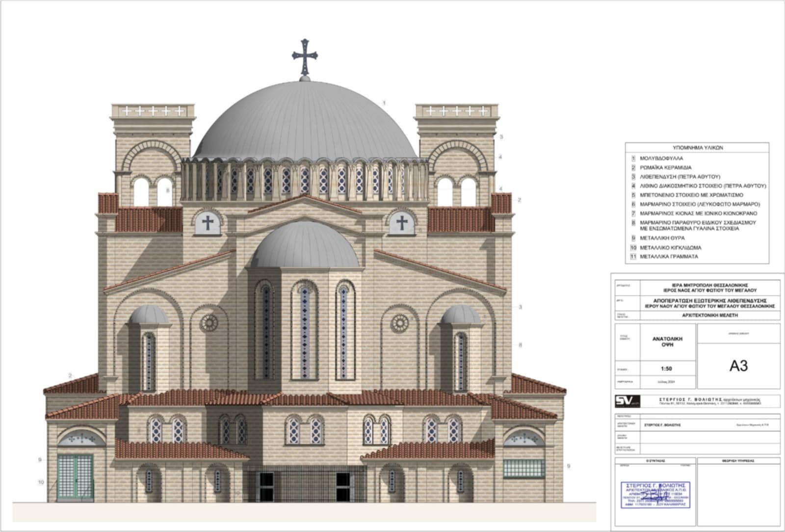Select the left circular rose window
The width and height of the screenshot is (785, 532).
pyautogui.click(x=209, y=323)
